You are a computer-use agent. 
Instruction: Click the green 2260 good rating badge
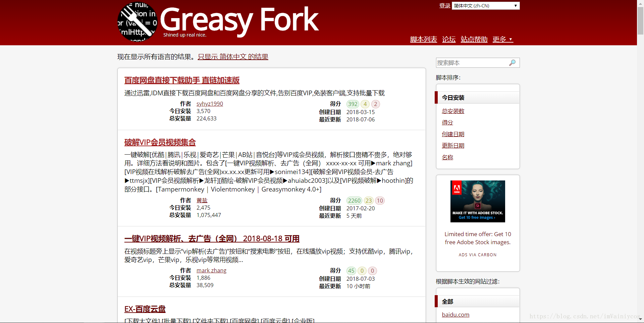click(354, 201)
